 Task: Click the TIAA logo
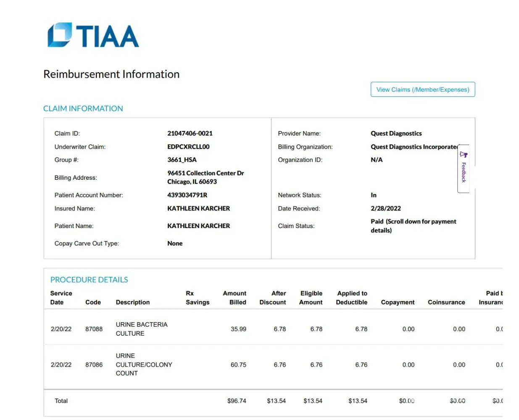click(93, 35)
